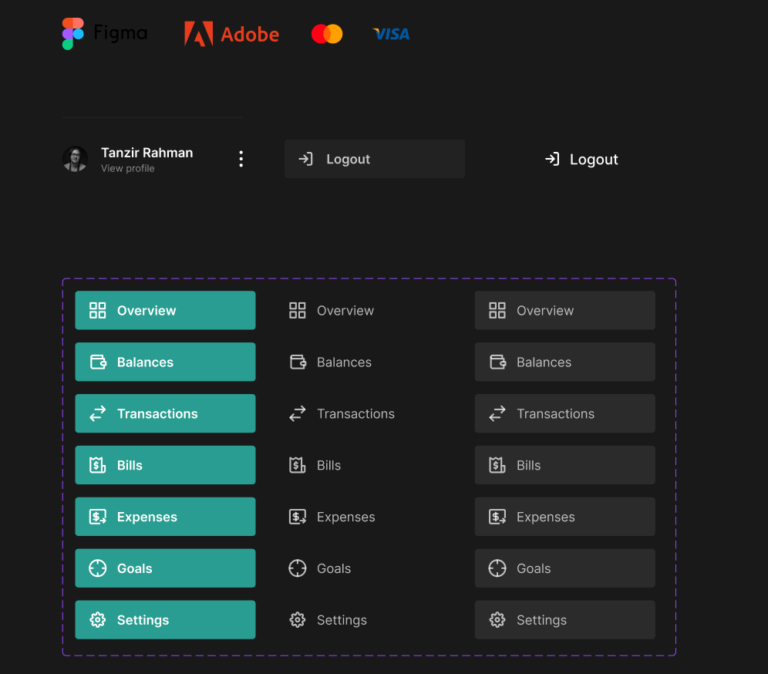The width and height of the screenshot is (768, 674).
Task: Click the wallet icon on teal Balances
Action: tap(98, 362)
